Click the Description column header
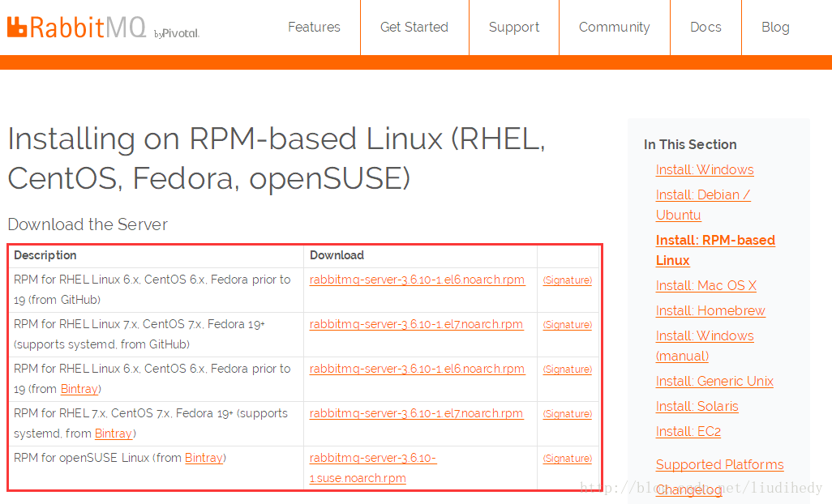This screenshot has height=504, width=832. point(45,255)
